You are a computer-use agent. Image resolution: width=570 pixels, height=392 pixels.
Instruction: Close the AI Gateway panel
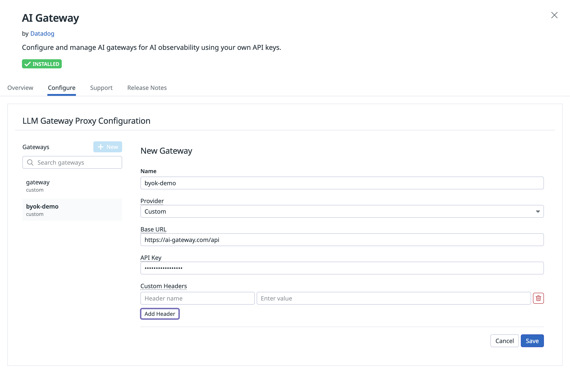pyautogui.click(x=554, y=15)
